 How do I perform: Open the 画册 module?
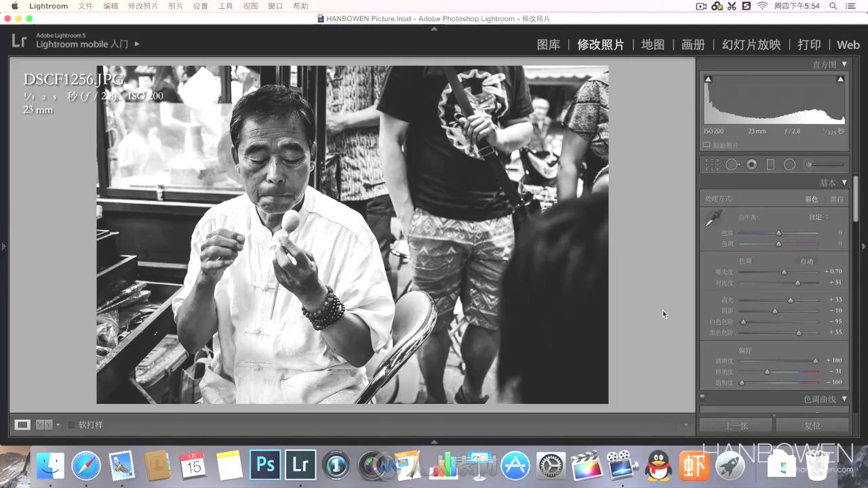click(693, 45)
